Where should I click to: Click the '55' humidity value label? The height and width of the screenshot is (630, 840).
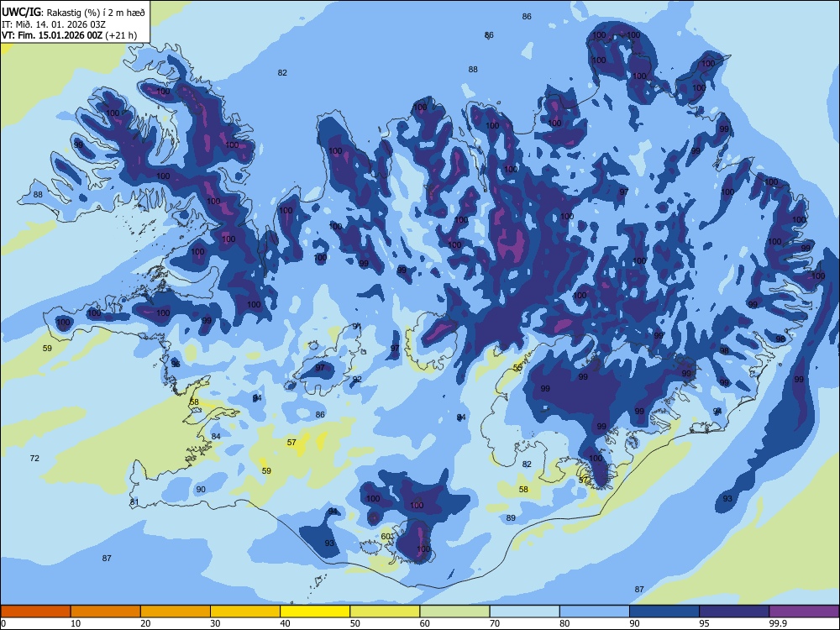517,368
